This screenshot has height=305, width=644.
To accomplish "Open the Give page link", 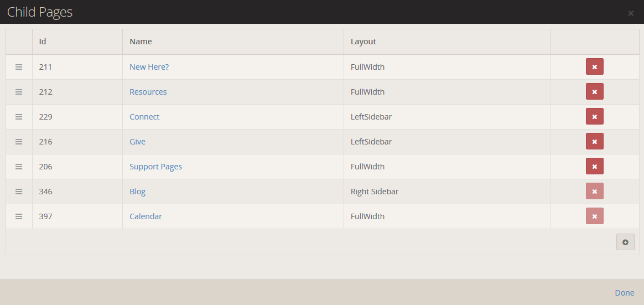I will [x=137, y=141].
